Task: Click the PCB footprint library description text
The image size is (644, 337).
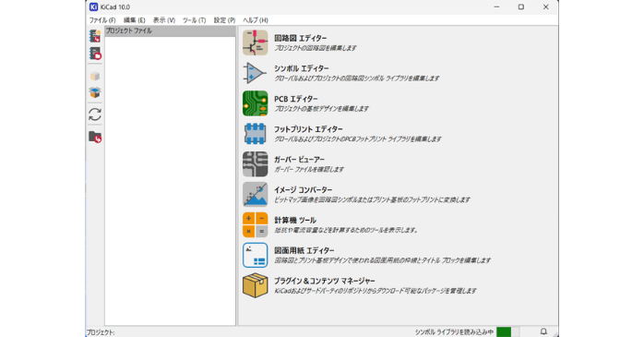Action: coord(358,139)
